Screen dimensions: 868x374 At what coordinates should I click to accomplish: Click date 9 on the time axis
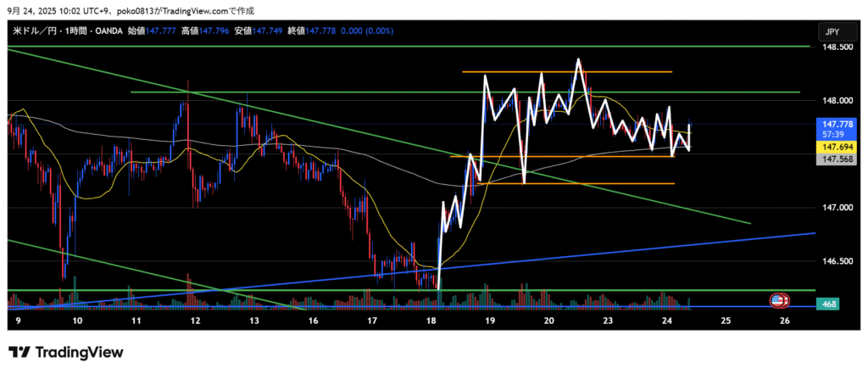[19, 321]
